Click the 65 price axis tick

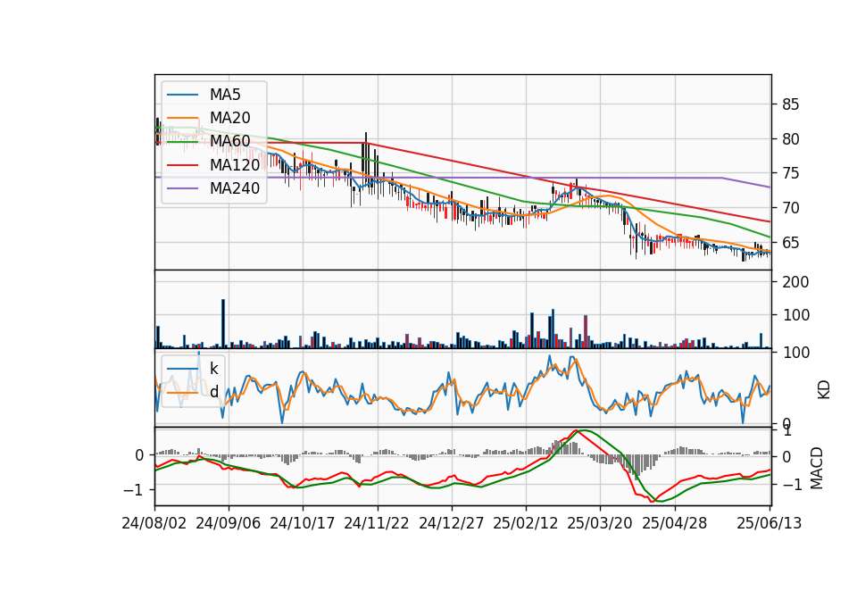pos(790,242)
